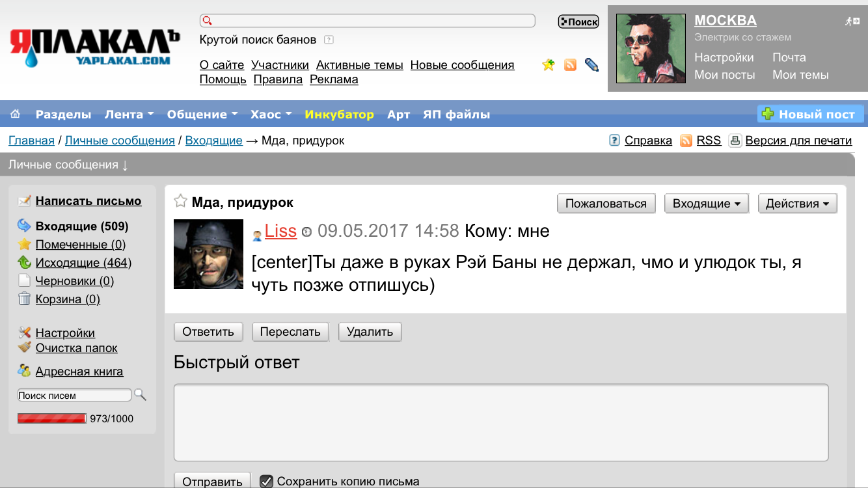The height and width of the screenshot is (488, 868).
Task: Click the Главная breadcrumb link
Action: [x=31, y=141]
